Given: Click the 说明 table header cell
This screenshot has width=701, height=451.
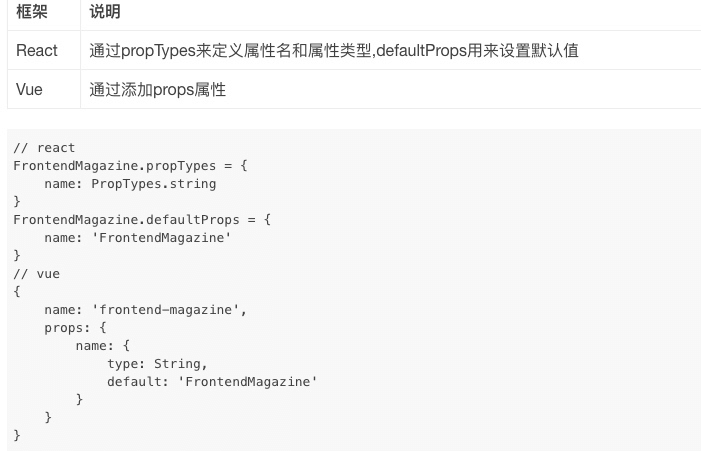Looking at the screenshot, I should (391, 13).
